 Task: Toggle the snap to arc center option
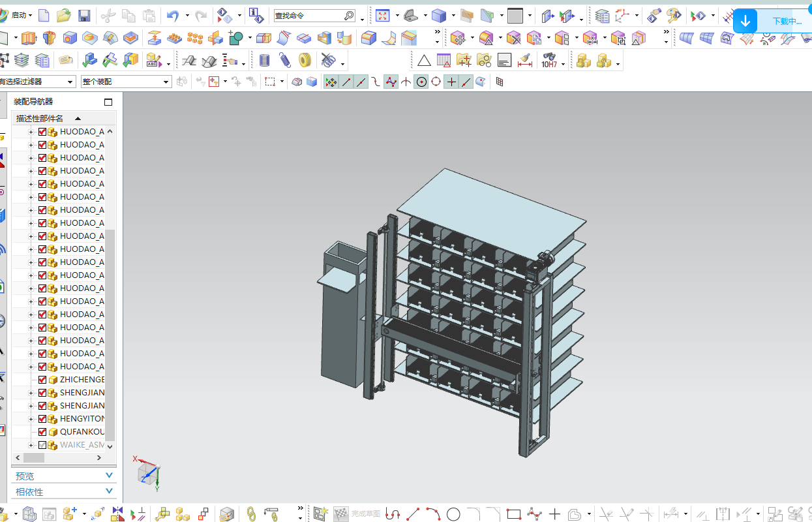421,82
